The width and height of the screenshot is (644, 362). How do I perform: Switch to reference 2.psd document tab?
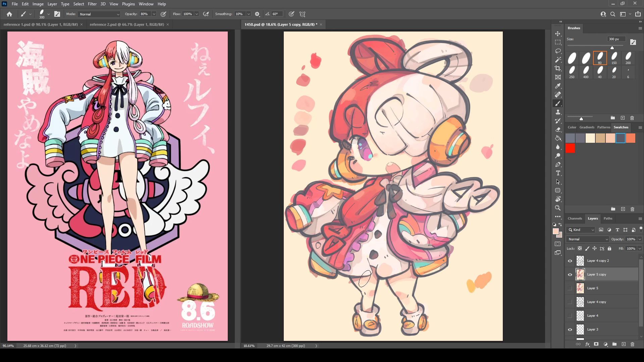coord(127,24)
